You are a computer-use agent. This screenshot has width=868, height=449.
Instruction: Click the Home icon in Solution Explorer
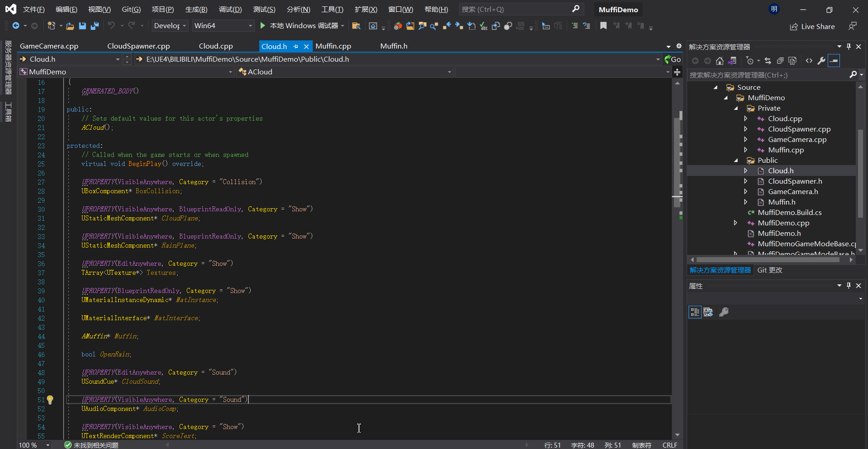[719, 61]
